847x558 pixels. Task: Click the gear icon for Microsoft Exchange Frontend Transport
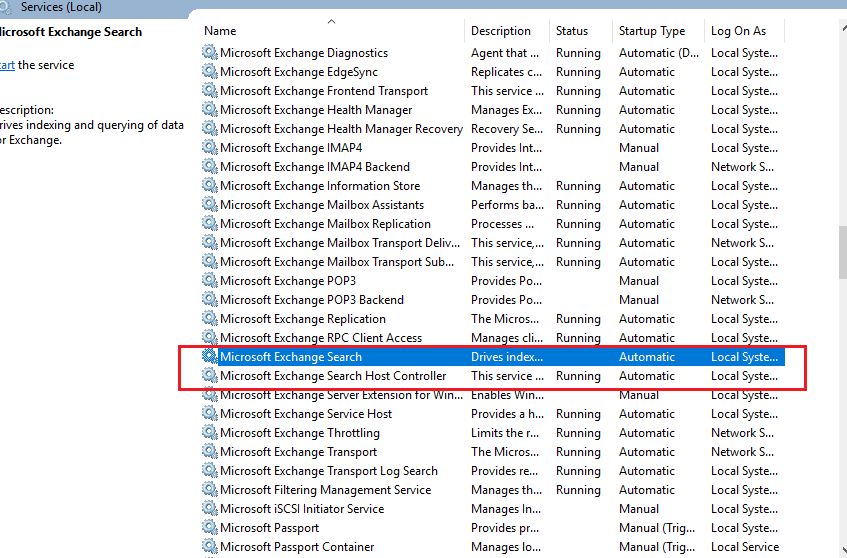pyautogui.click(x=210, y=90)
